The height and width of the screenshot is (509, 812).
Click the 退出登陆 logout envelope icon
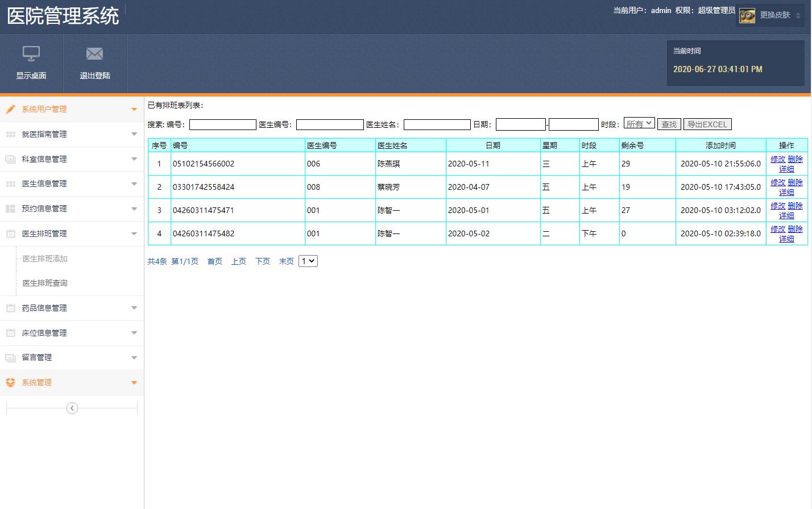pyautogui.click(x=94, y=54)
